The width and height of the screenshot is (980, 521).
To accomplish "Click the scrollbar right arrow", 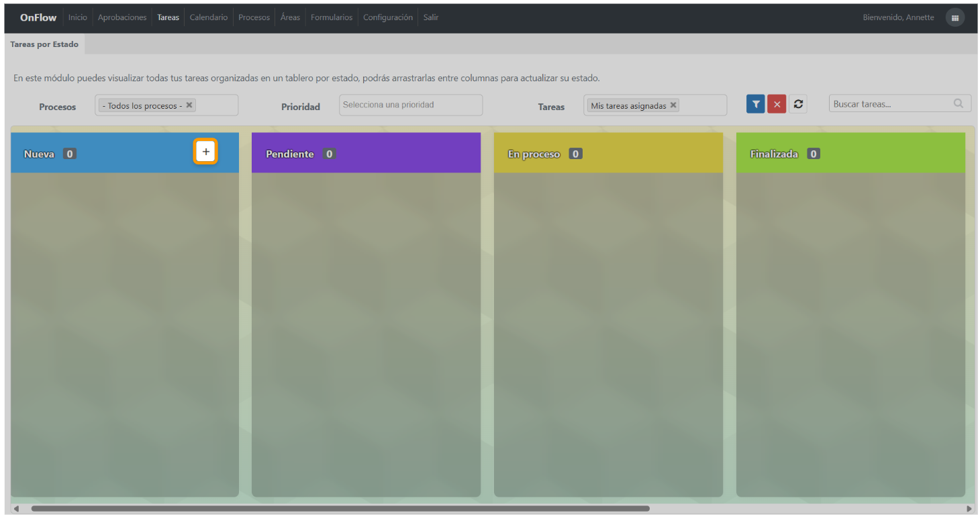I will 969,509.
